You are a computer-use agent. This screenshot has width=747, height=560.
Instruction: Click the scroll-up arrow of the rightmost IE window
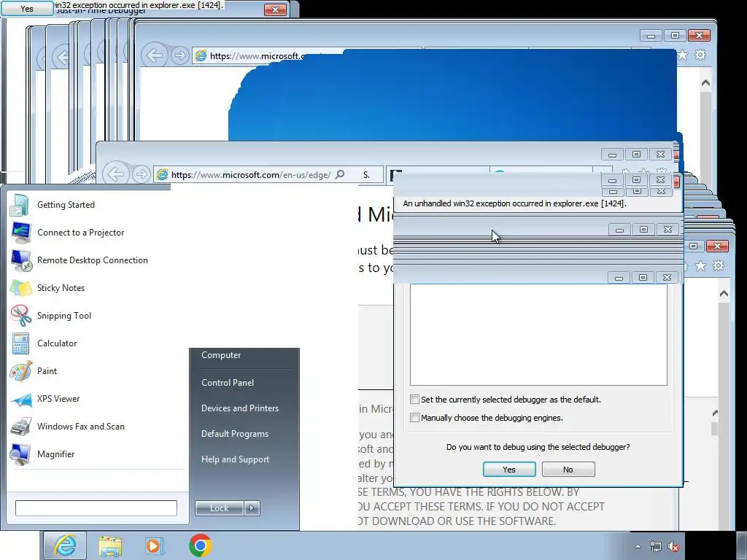pos(724,294)
